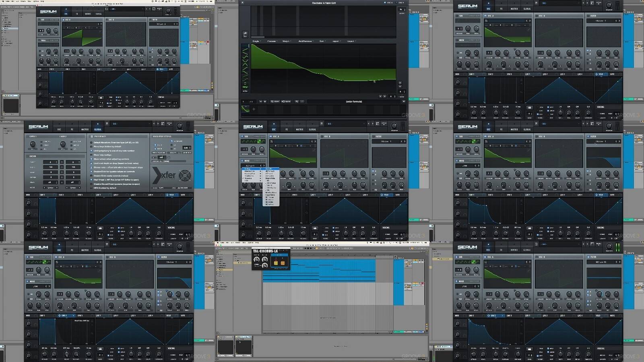Screen dimensions: 644x362
Task: Choose the checked Organics entry in the open noise menu
Action: pos(252,178)
